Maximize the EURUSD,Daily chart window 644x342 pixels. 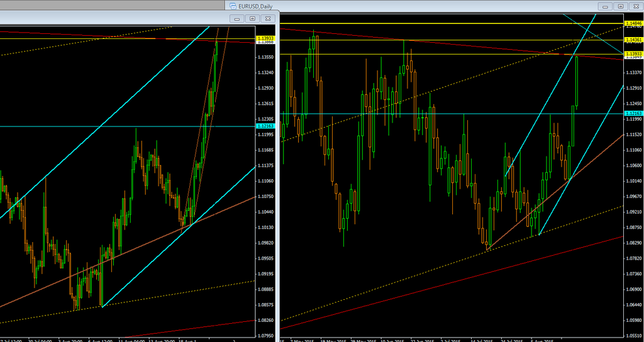[x=621, y=6]
